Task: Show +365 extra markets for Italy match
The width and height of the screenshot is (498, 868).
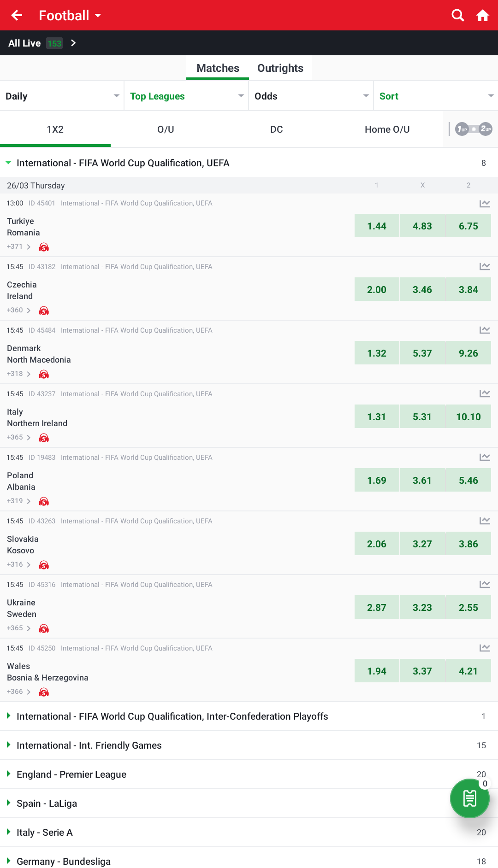Action: (x=18, y=437)
